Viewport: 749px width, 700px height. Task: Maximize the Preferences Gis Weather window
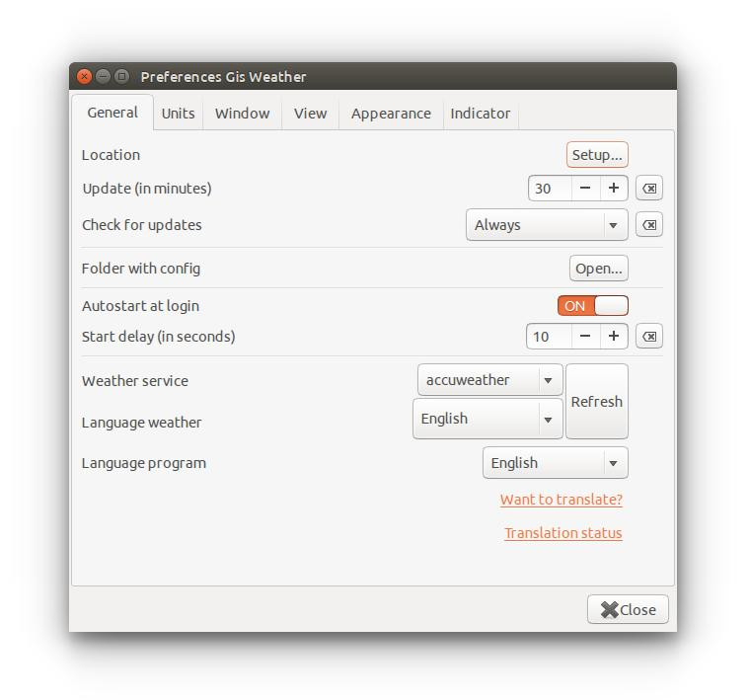coord(122,76)
